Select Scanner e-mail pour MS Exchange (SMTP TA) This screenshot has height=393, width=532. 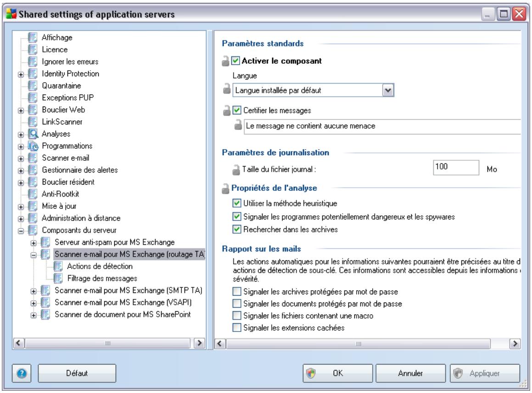(x=128, y=291)
